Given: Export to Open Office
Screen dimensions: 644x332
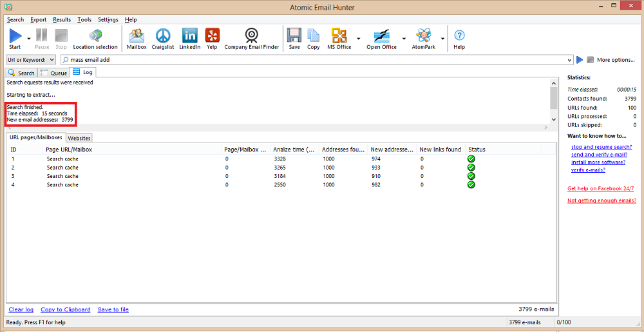Looking at the screenshot, I should tap(381, 39).
